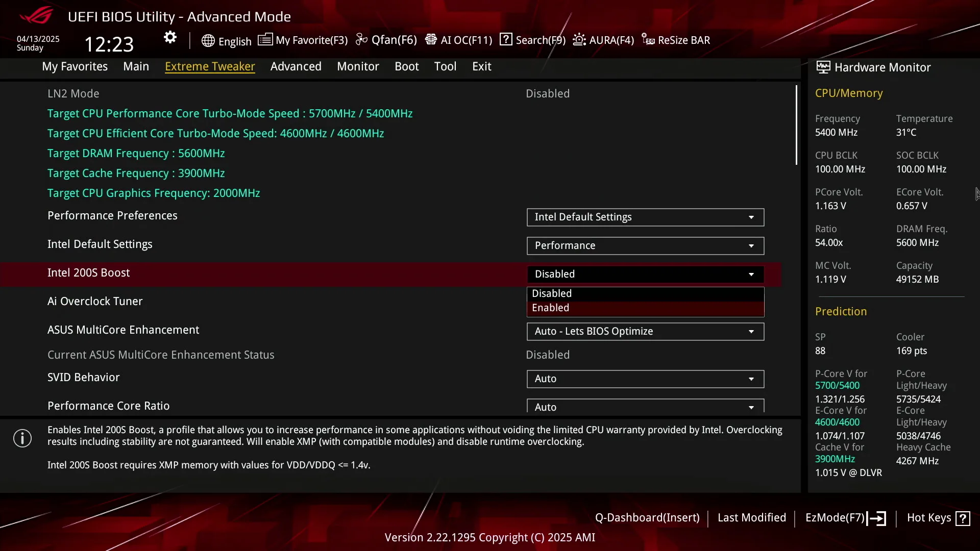The height and width of the screenshot is (551, 980).
Task: Open SVID Behavior dropdown
Action: coord(645,379)
